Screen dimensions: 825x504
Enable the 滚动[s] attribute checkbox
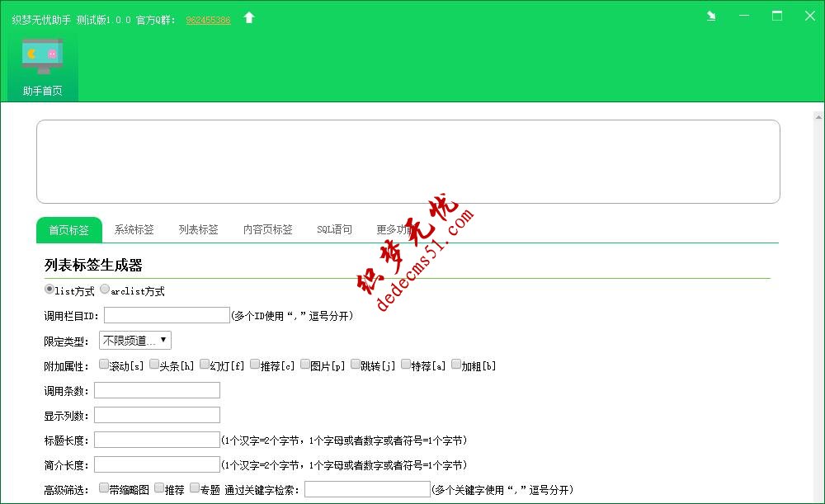102,363
